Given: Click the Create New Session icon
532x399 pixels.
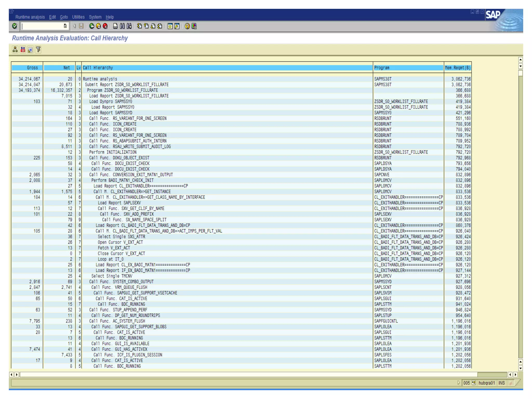Looking at the screenshot, I should coord(170,26).
